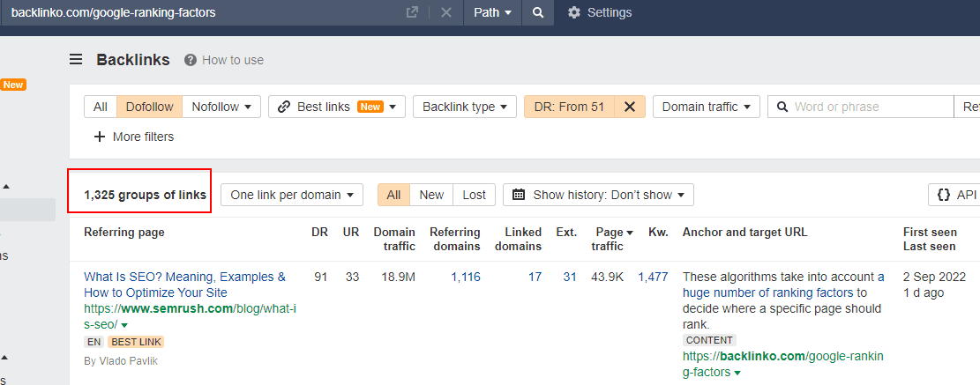Select the All link-type filter
The image size is (980, 385).
(x=101, y=107)
